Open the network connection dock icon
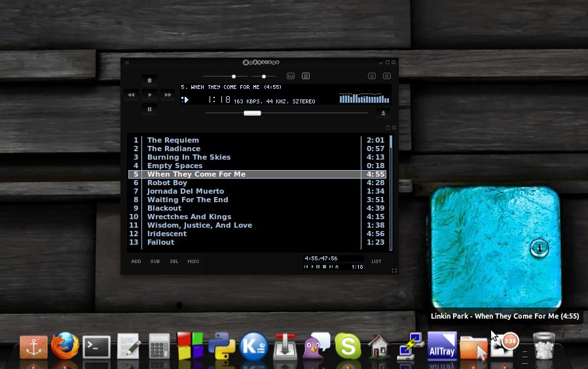 411,345
